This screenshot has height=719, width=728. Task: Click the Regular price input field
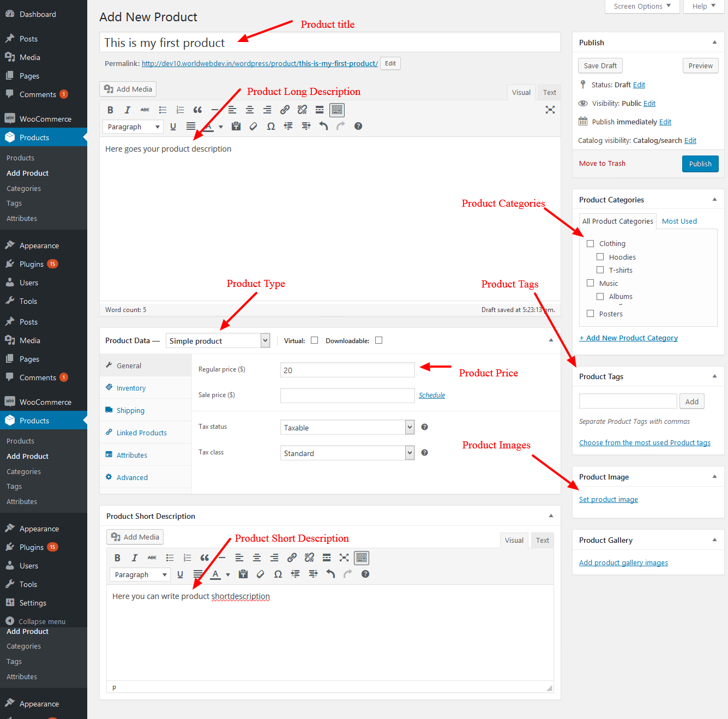coord(347,370)
